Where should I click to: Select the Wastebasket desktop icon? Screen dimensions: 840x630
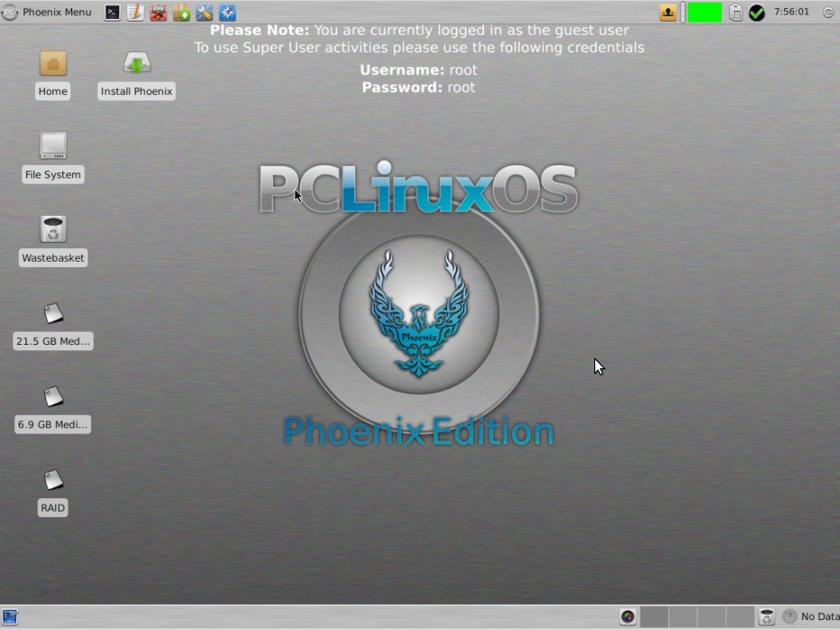pos(52,241)
